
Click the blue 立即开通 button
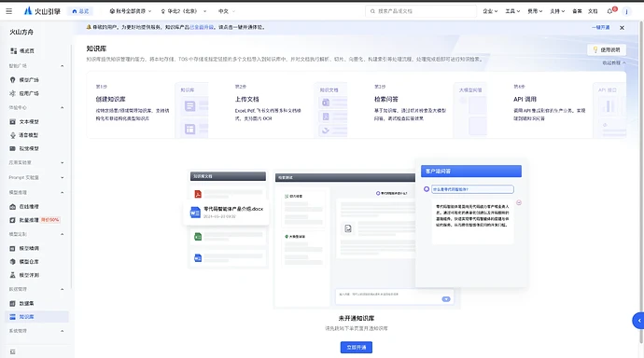tap(357, 348)
